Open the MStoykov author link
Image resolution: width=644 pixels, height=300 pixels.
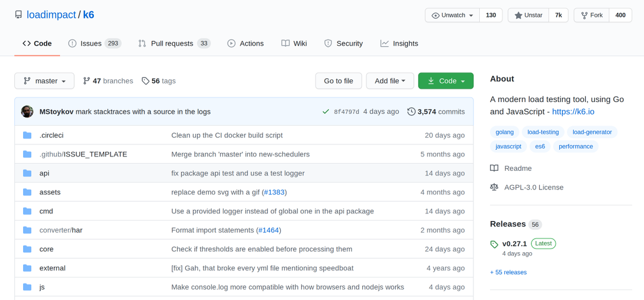[56, 112]
